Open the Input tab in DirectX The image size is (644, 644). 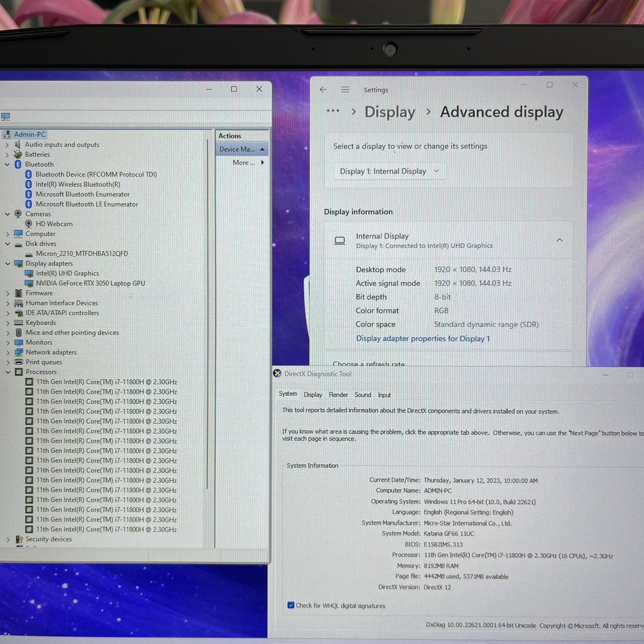pyautogui.click(x=384, y=395)
